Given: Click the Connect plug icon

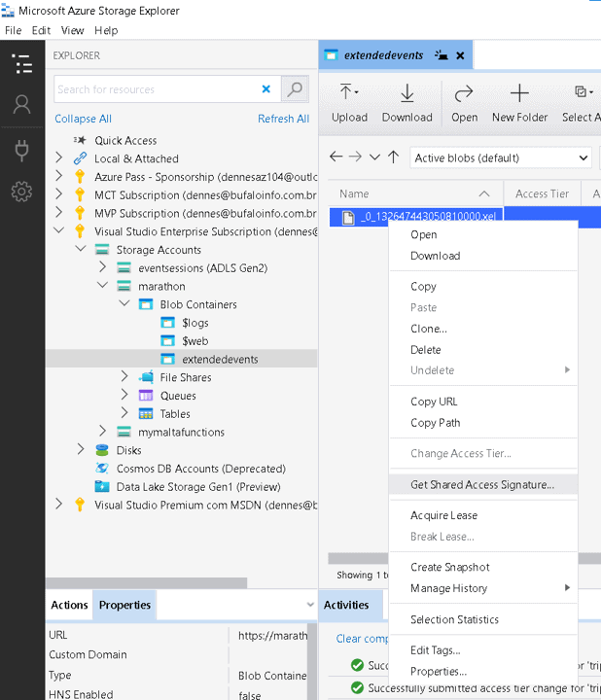Looking at the screenshot, I should pos(21,150).
